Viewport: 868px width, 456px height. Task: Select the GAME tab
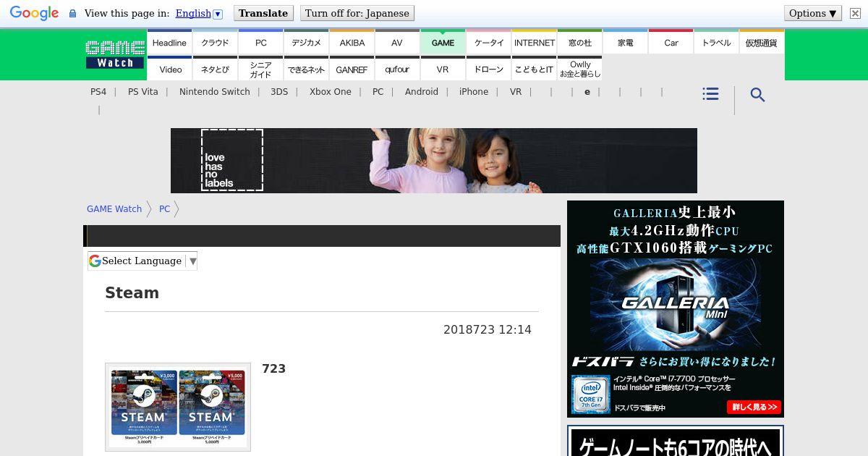(x=443, y=43)
